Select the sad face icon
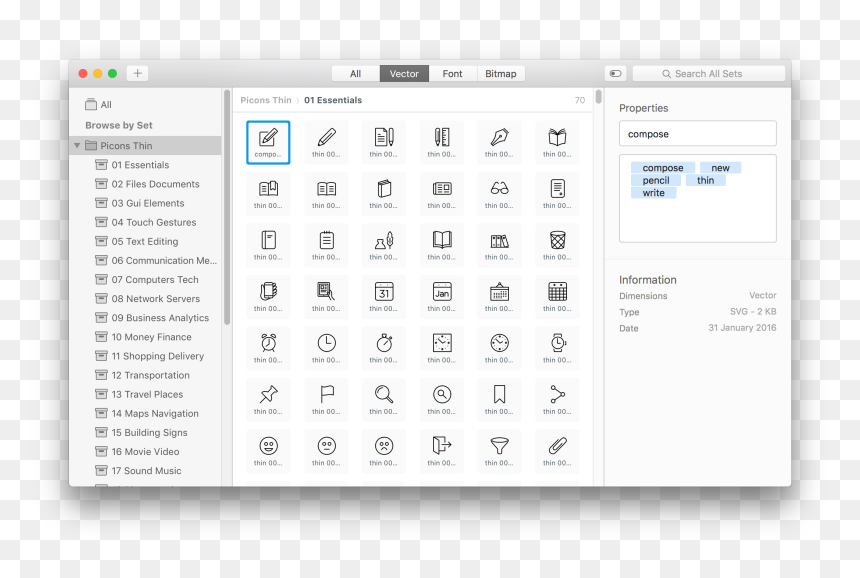Image resolution: width=860 pixels, height=578 pixels. click(x=384, y=451)
